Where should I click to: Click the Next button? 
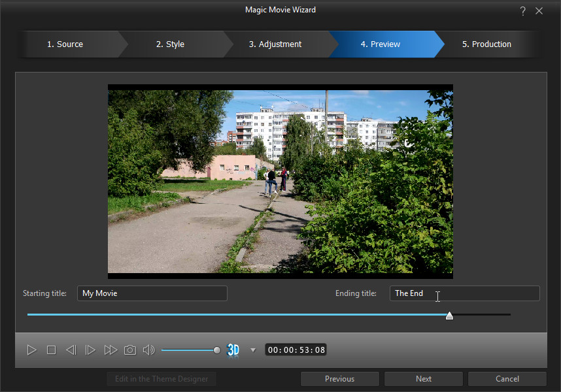[x=424, y=379]
